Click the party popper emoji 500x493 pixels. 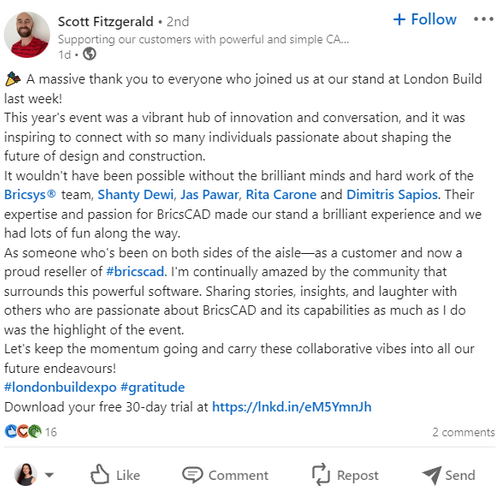coord(13,79)
